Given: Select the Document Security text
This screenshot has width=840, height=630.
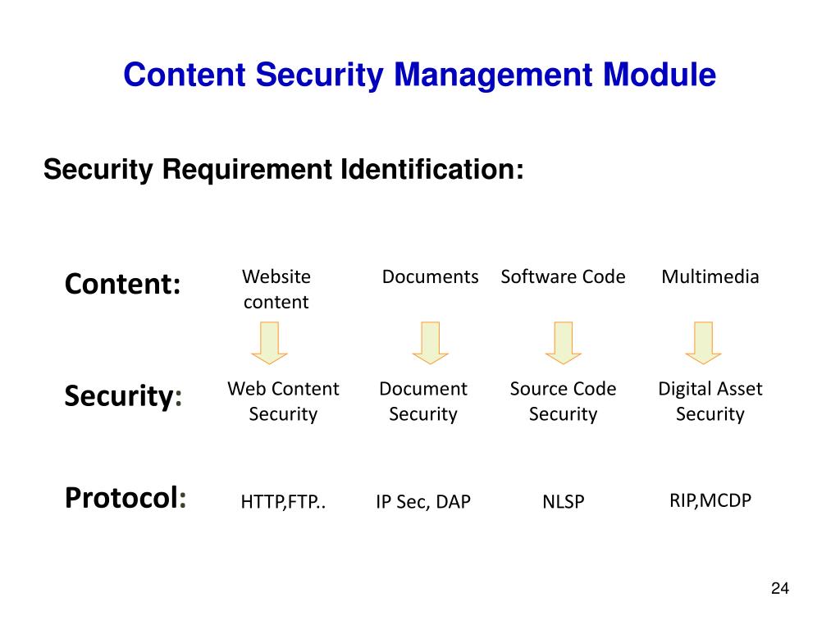Looking at the screenshot, I should 423,401.
